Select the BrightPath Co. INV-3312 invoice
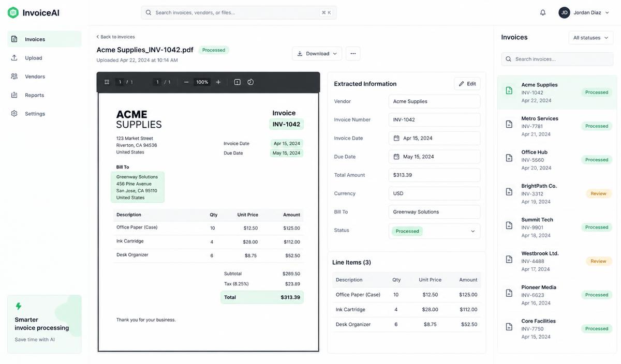The image size is (621, 364). [557, 194]
